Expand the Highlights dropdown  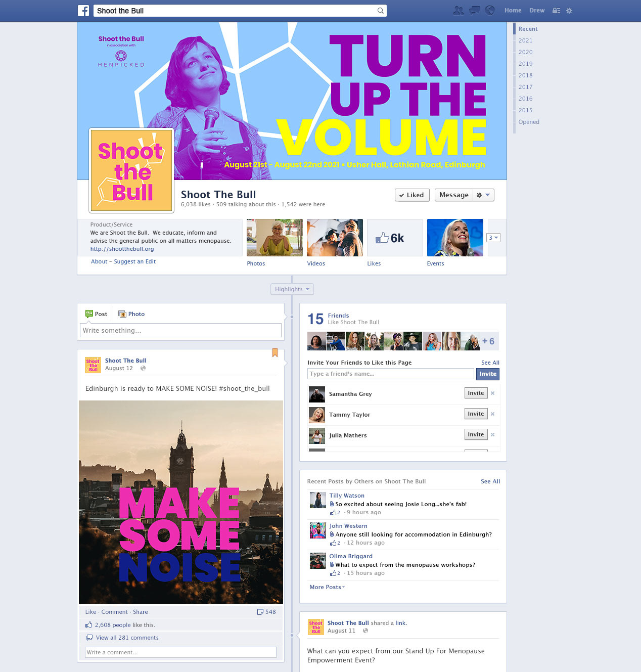(292, 289)
